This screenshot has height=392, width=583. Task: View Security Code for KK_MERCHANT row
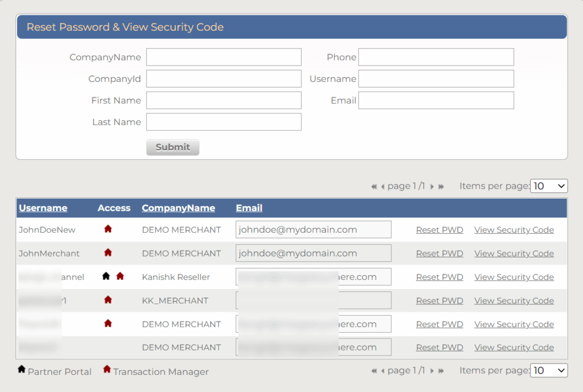click(514, 300)
